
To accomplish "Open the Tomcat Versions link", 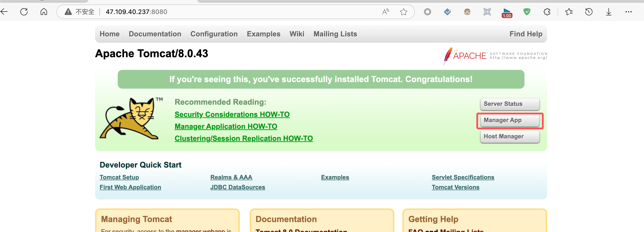I will (x=455, y=187).
